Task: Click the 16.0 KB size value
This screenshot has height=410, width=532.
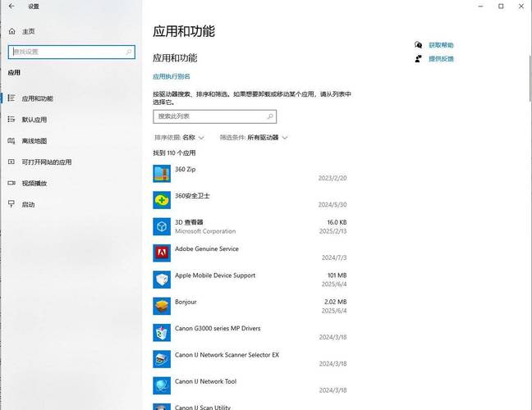Action: coord(337,222)
